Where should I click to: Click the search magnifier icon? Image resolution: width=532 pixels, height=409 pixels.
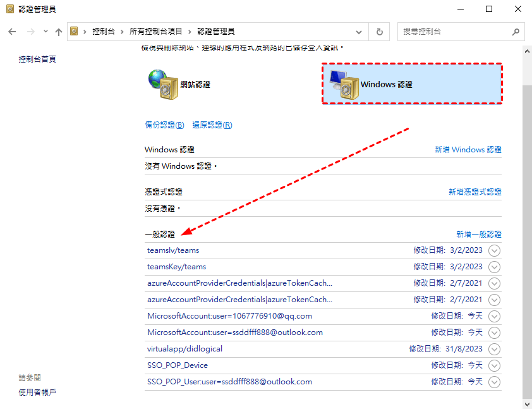516,32
